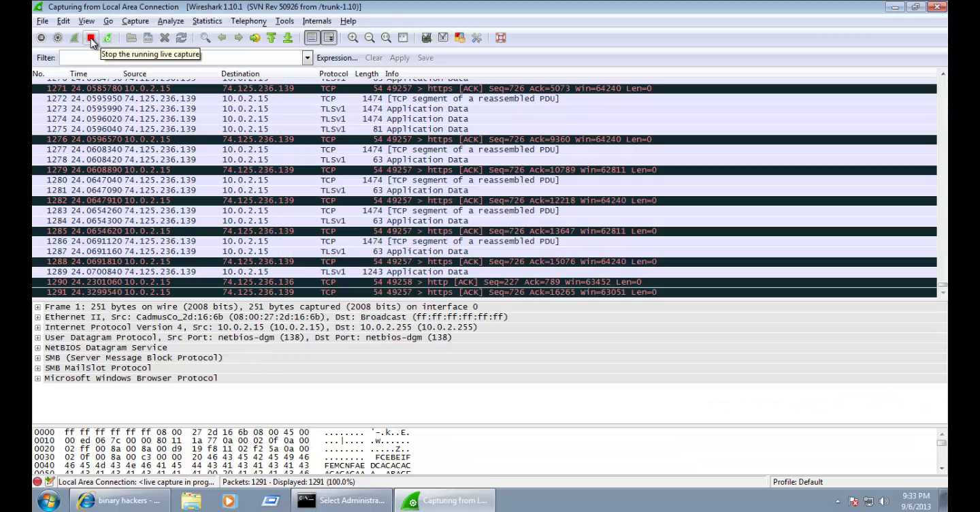Open the capture interfaces list
Image resolution: width=980 pixels, height=512 pixels.
pos(40,37)
